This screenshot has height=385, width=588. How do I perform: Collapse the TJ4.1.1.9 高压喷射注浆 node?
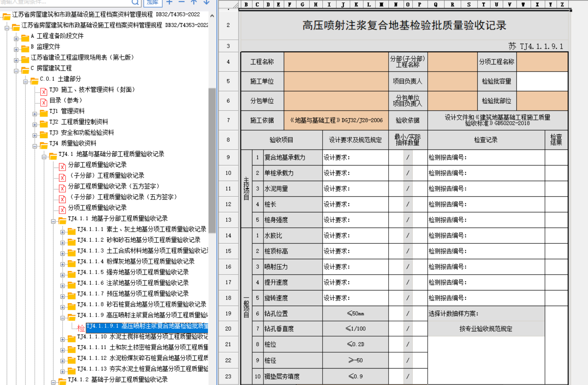[63, 318]
